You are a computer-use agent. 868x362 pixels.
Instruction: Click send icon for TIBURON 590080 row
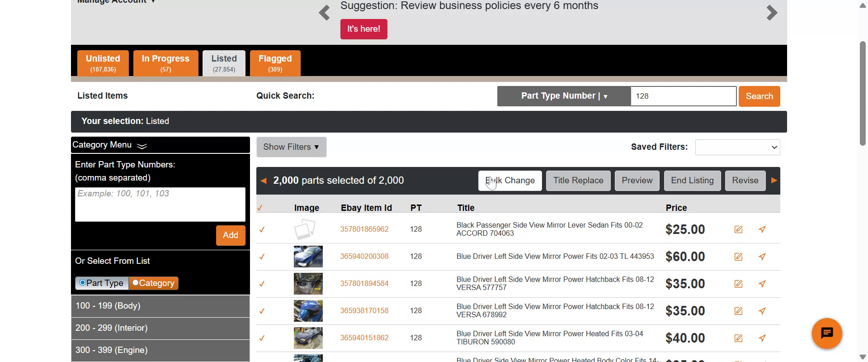tap(762, 338)
